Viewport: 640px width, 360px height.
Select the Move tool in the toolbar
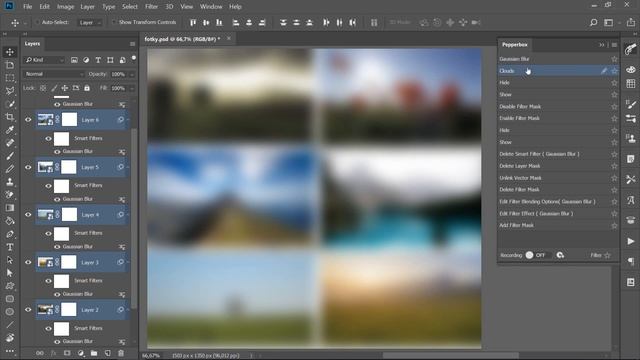[10, 52]
